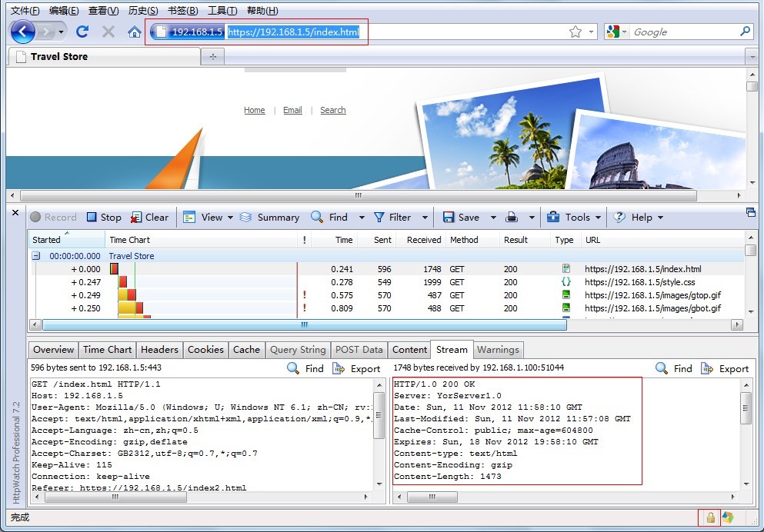Click the Find toolbar button

click(x=329, y=218)
